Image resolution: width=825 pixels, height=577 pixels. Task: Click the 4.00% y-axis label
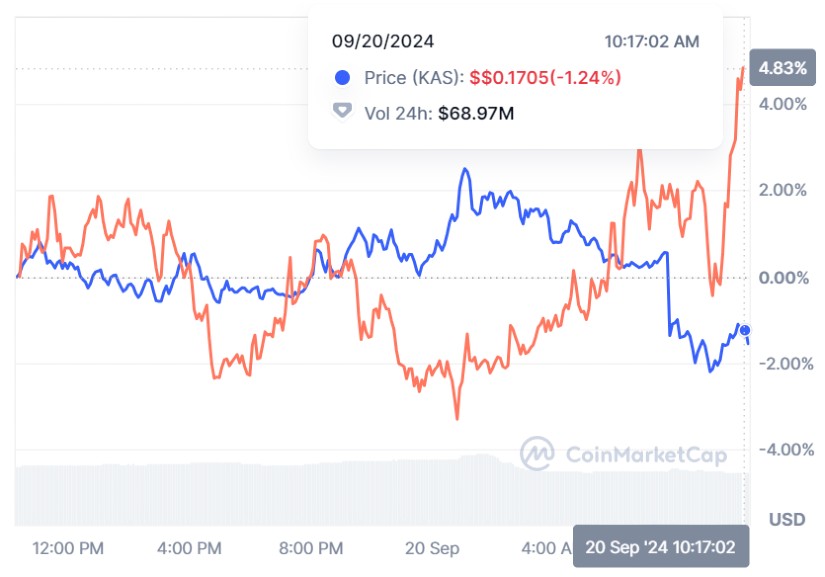[783, 104]
